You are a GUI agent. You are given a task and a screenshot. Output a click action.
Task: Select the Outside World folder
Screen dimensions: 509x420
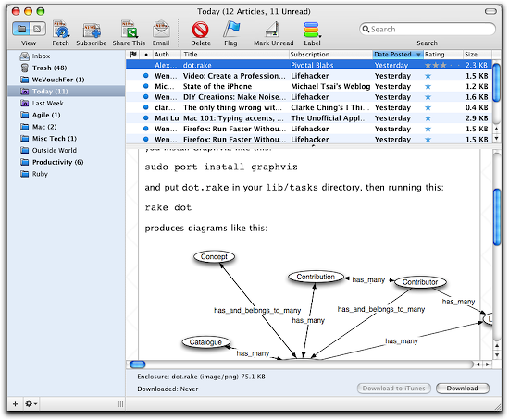(67, 150)
